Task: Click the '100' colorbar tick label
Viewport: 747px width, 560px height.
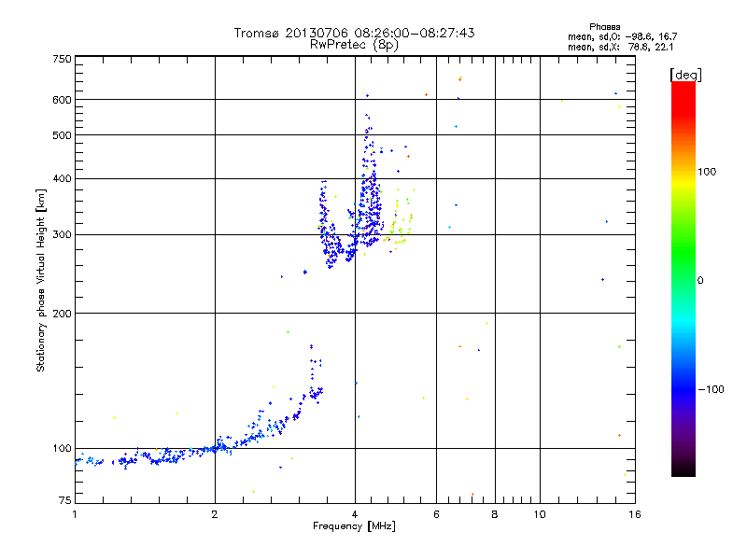Action: tap(707, 172)
